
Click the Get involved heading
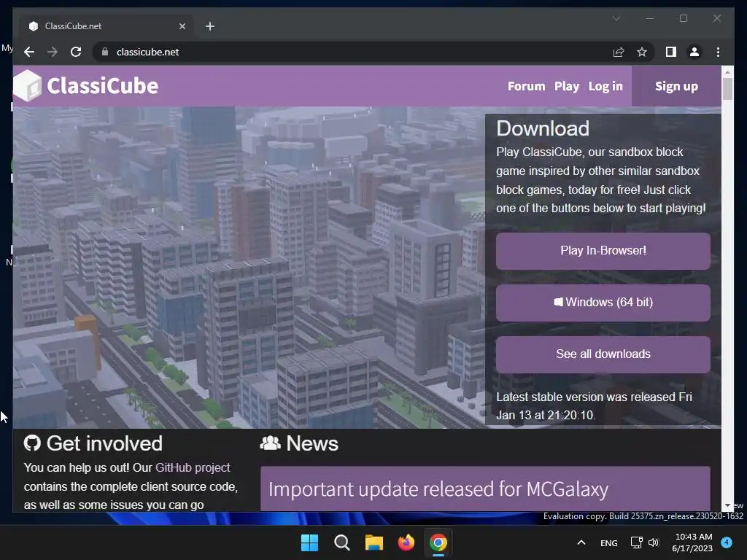[104, 443]
